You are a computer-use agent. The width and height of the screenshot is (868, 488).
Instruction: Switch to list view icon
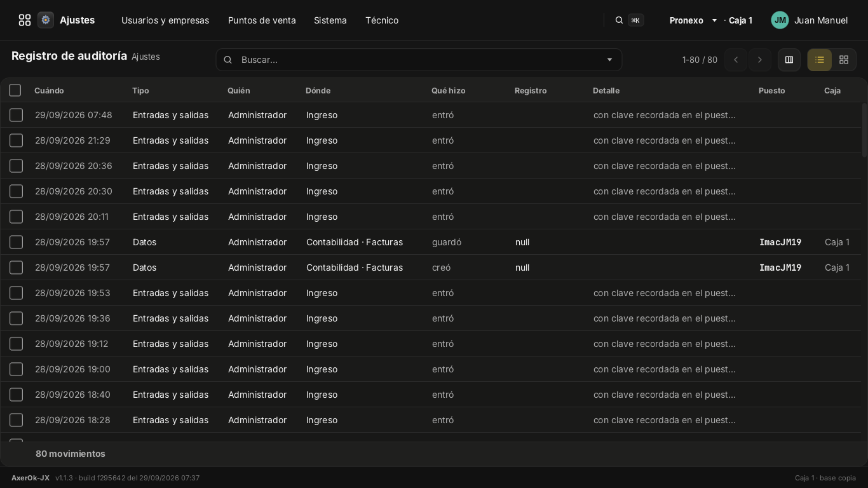click(820, 60)
